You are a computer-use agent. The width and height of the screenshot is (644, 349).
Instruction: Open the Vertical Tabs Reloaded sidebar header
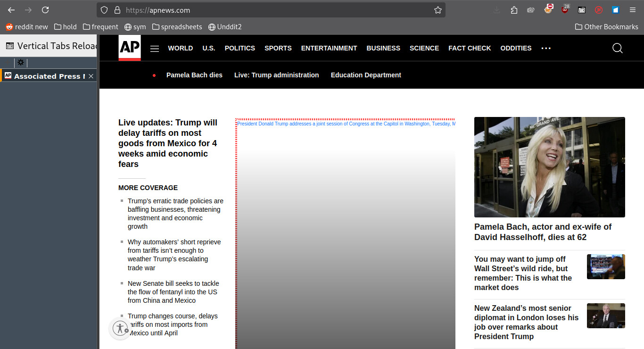[49, 46]
